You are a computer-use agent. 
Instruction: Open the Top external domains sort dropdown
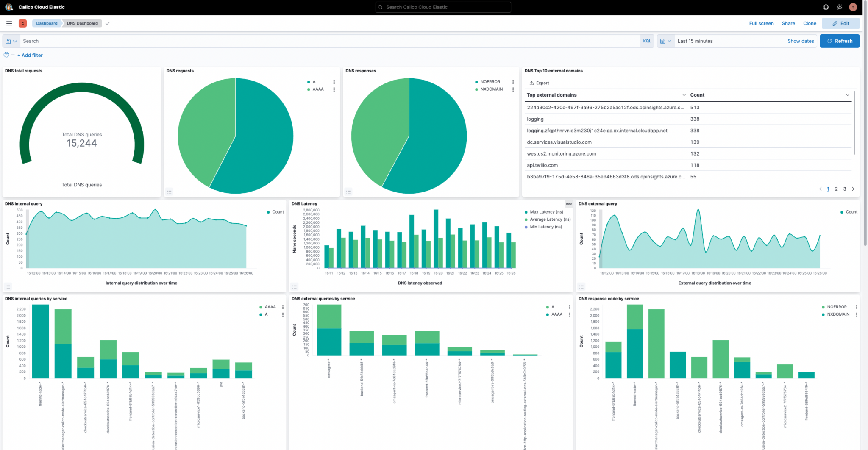pos(684,95)
